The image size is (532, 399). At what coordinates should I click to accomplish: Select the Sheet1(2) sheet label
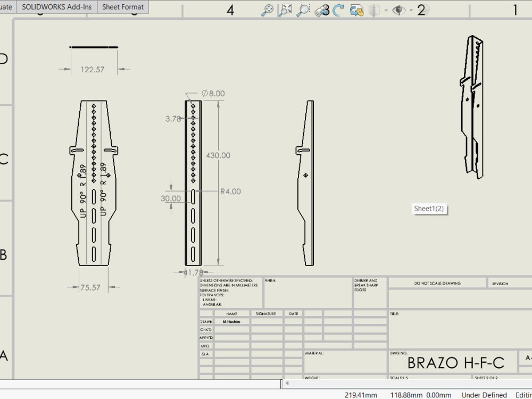pos(430,209)
